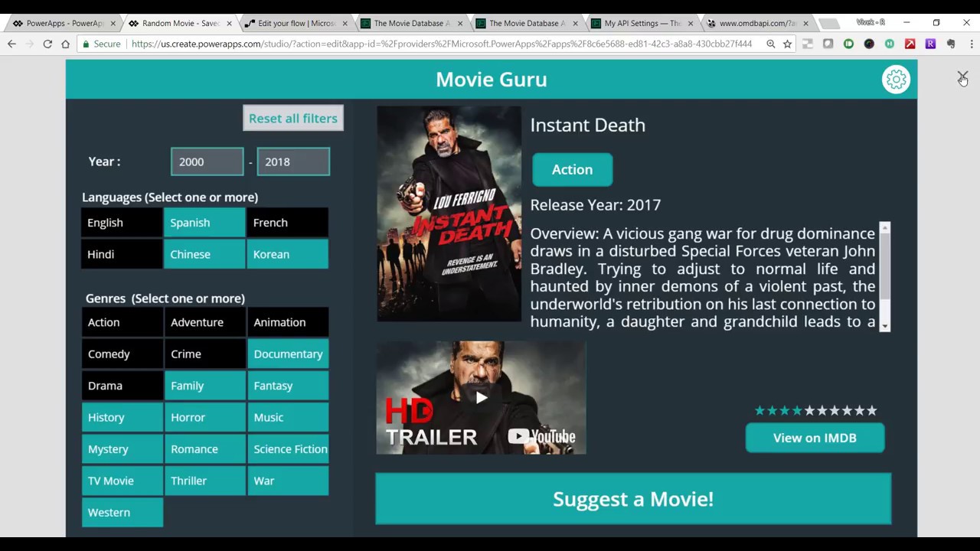The height and width of the screenshot is (551, 980).
Task: Play the YouTube trailer video
Action: 481,397
